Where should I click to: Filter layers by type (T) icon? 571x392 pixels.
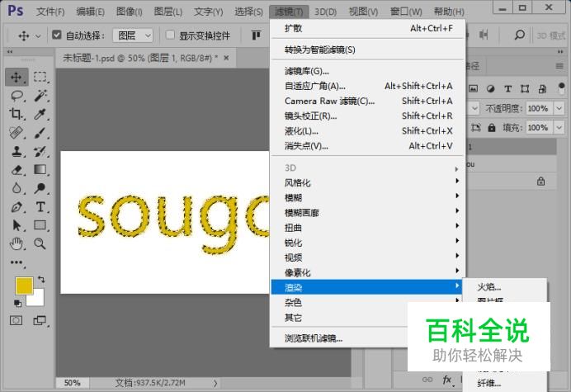point(507,88)
